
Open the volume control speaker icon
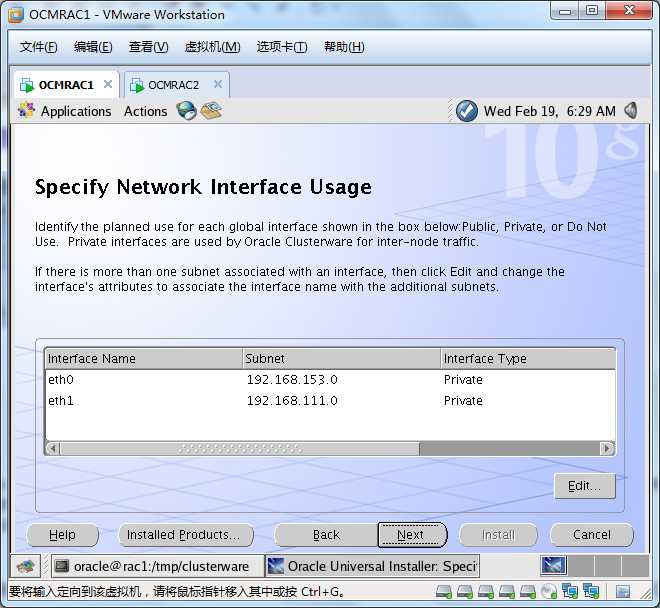point(631,111)
